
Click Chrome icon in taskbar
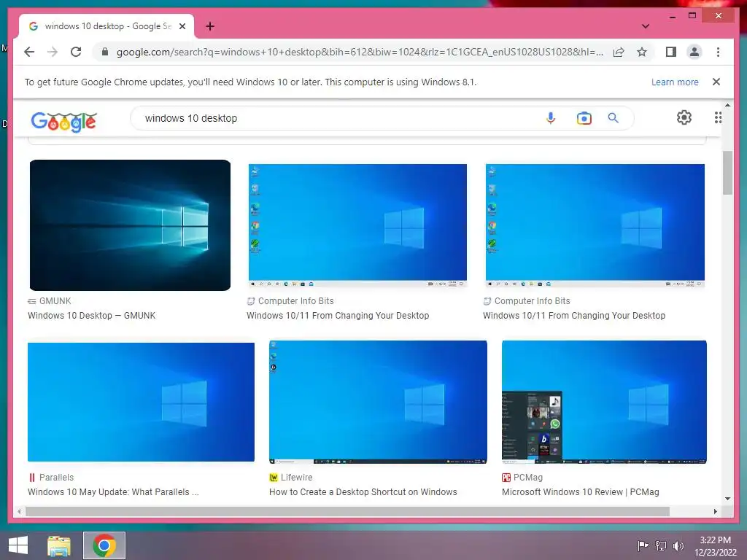(104, 545)
